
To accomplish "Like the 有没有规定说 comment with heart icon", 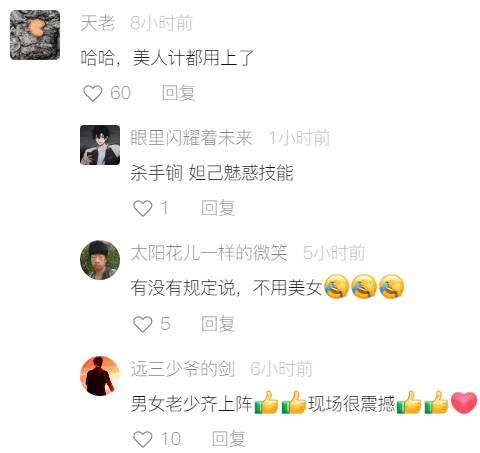I will click(x=143, y=324).
